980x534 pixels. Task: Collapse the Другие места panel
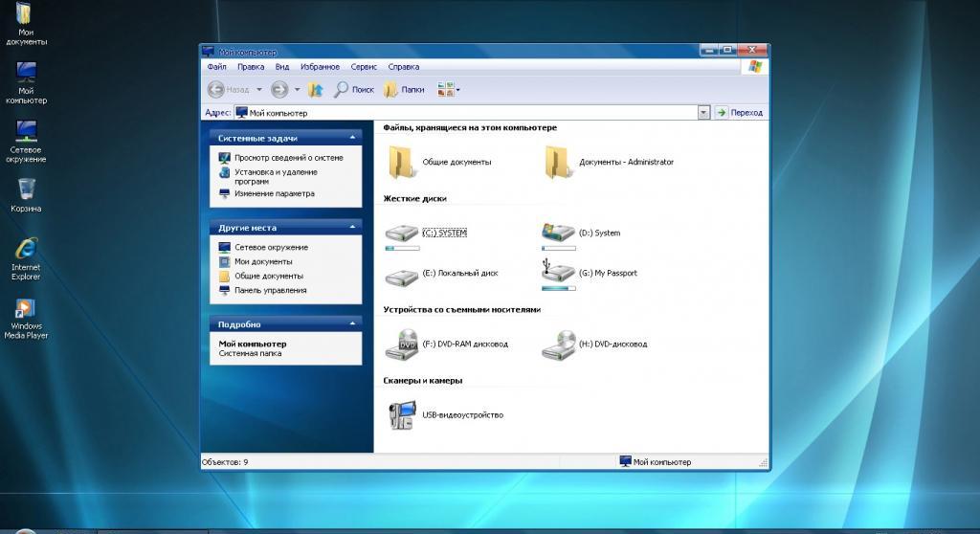[352, 228]
